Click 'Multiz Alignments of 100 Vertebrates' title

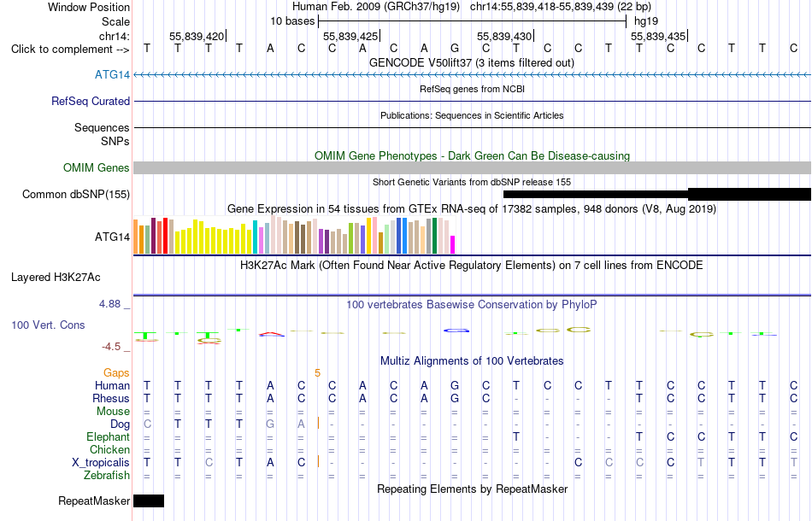coord(472,361)
